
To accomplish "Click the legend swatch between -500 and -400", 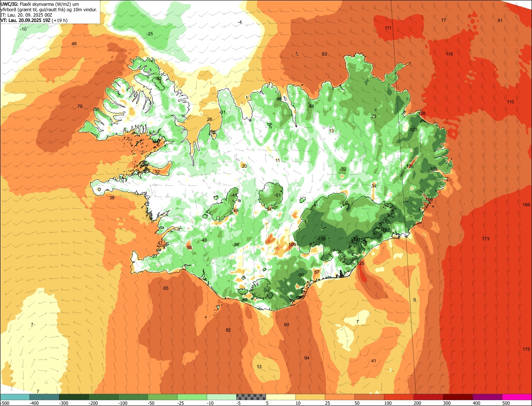I will click(15, 397).
